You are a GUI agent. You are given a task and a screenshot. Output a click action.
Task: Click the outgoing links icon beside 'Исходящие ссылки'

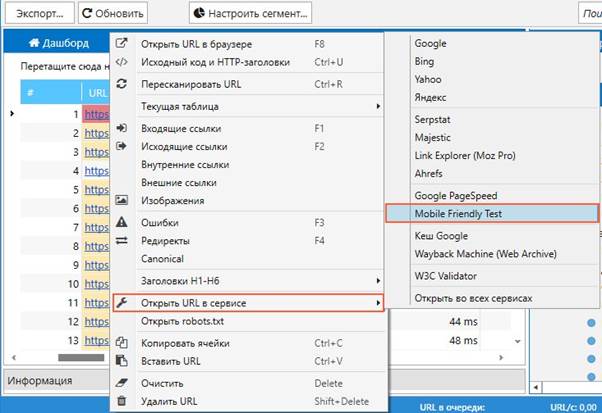(x=122, y=147)
